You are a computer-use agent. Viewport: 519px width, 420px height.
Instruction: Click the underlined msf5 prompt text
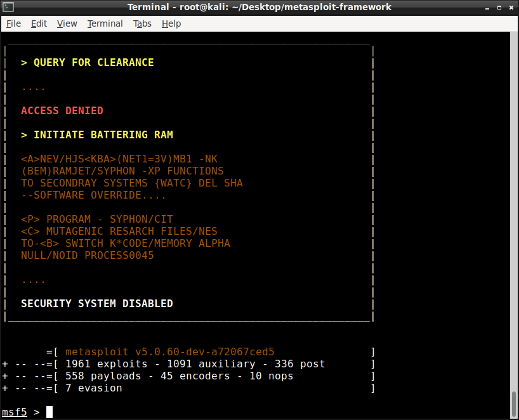click(x=14, y=412)
